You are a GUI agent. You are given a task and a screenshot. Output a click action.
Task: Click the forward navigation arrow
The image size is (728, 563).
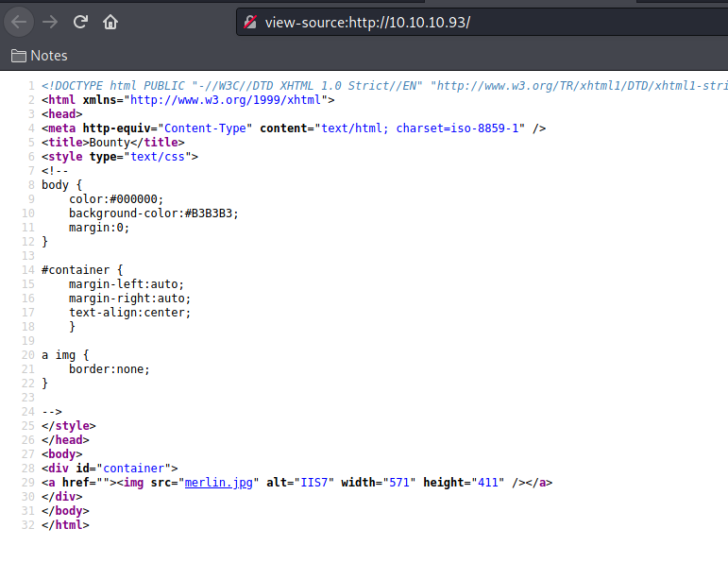50,22
